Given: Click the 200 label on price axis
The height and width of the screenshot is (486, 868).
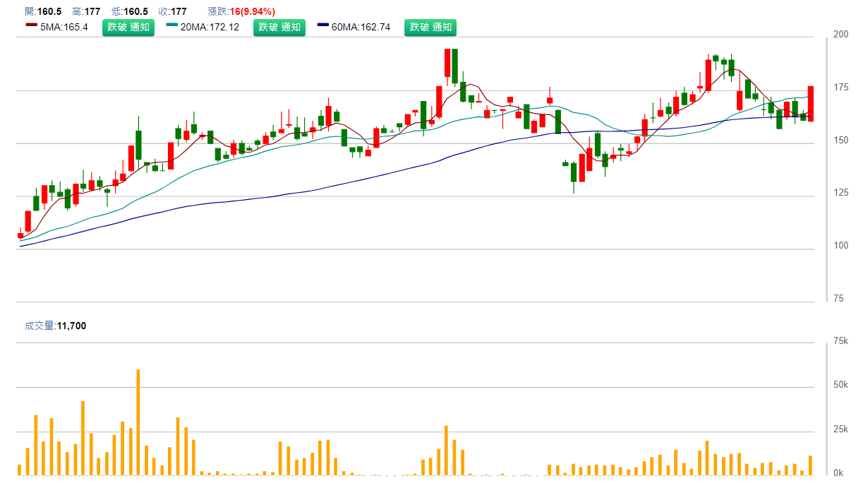Looking at the screenshot, I should coord(840,34).
